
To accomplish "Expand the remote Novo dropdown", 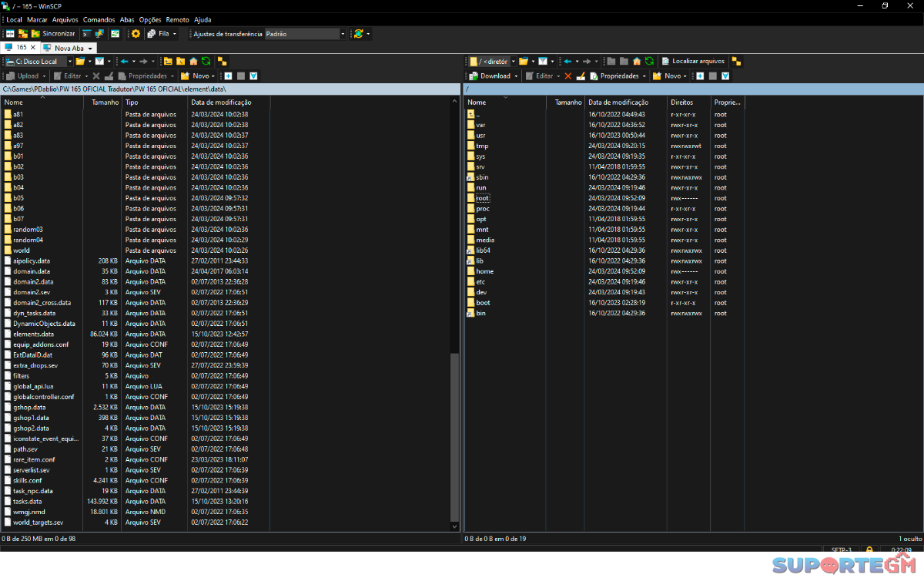I will pyautogui.click(x=685, y=76).
